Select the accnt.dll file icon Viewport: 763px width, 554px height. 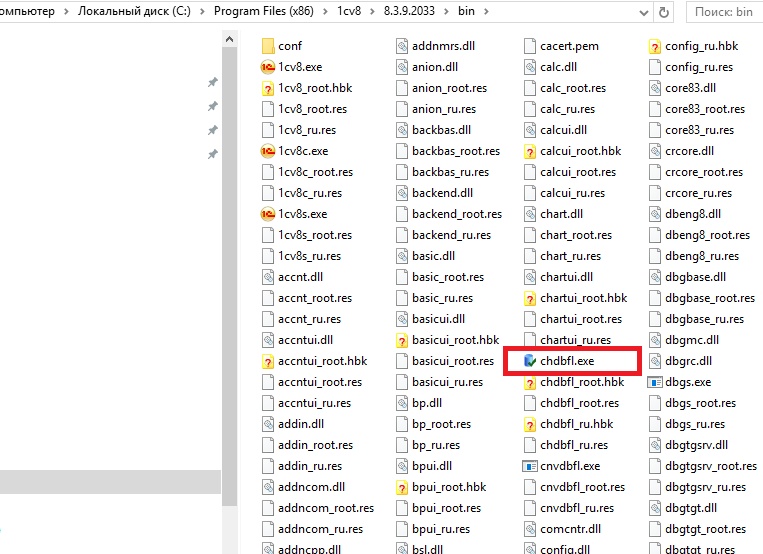point(268,277)
